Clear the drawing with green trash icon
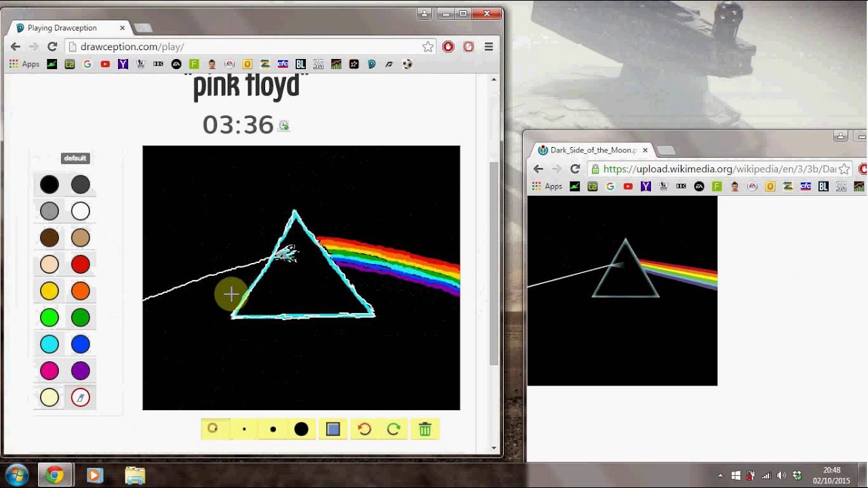Image resolution: width=868 pixels, height=488 pixels. [425, 429]
